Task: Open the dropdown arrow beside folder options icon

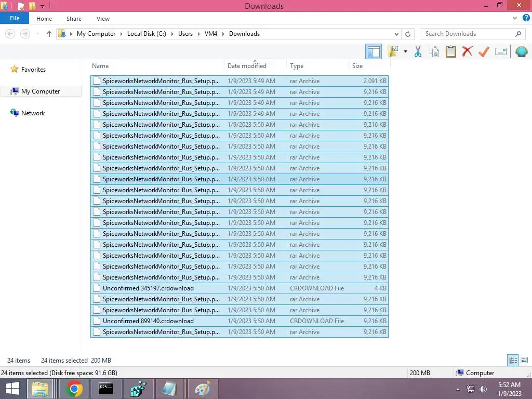Action: (x=405, y=51)
